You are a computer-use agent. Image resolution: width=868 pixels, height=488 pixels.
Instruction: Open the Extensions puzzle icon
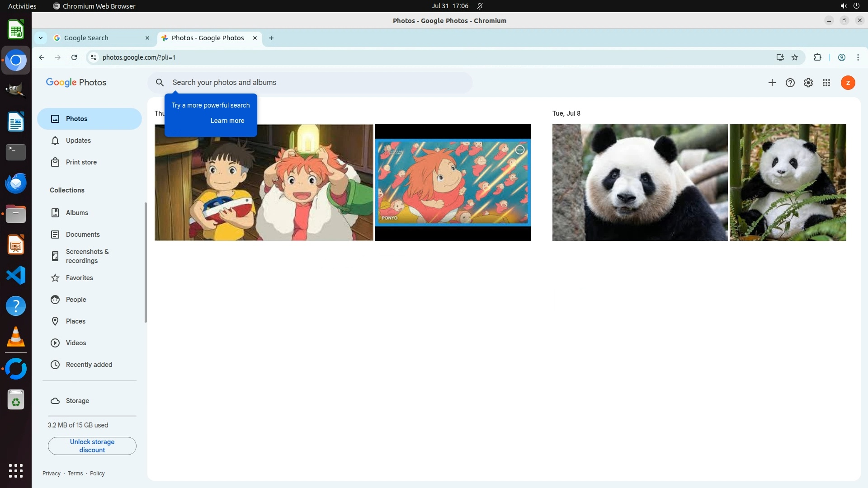coord(817,57)
